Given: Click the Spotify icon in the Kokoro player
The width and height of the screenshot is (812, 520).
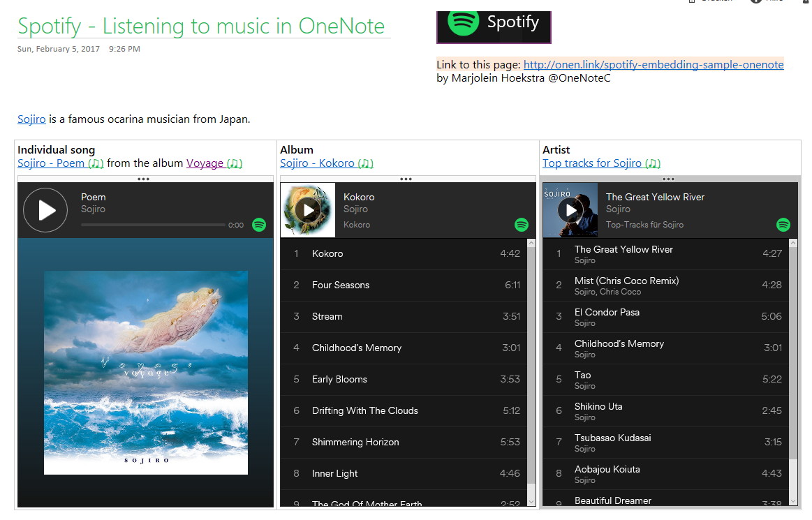Looking at the screenshot, I should [522, 225].
